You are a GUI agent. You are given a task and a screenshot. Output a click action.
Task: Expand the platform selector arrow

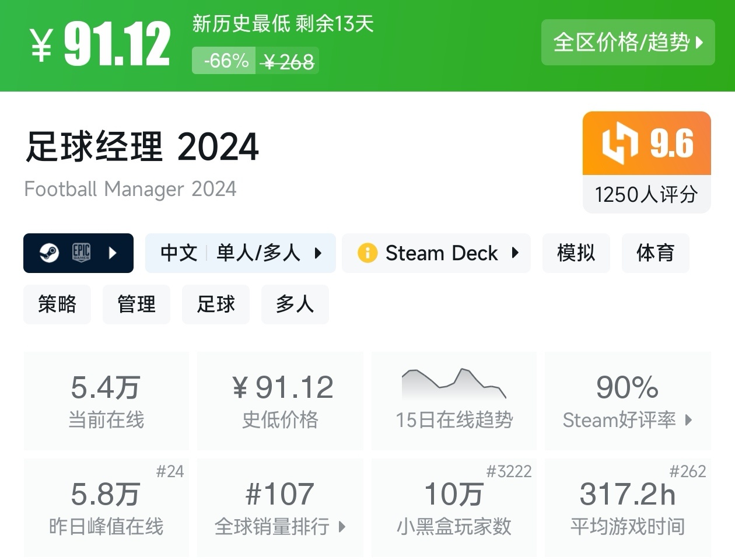pos(113,253)
